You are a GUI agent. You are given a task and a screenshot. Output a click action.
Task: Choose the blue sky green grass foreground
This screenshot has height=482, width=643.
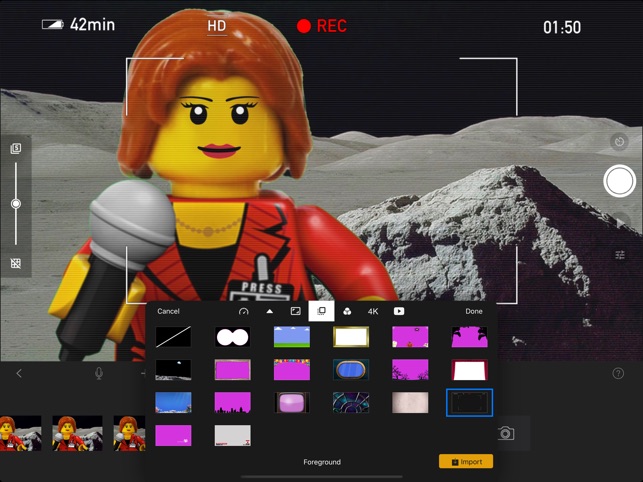(x=292, y=337)
